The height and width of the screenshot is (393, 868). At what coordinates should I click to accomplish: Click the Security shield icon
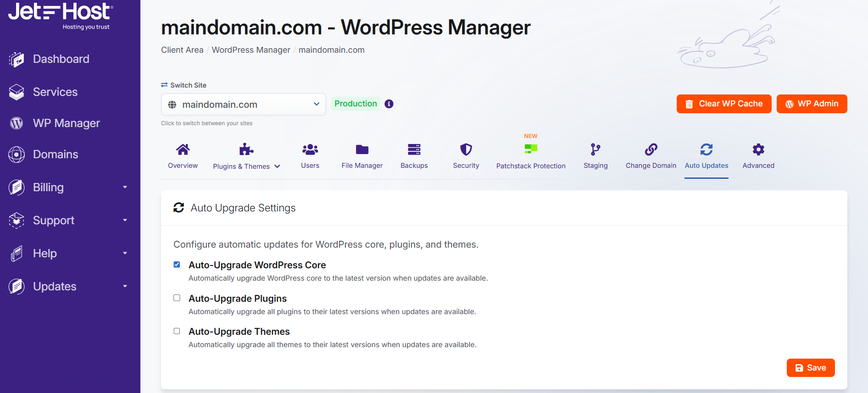(x=466, y=149)
